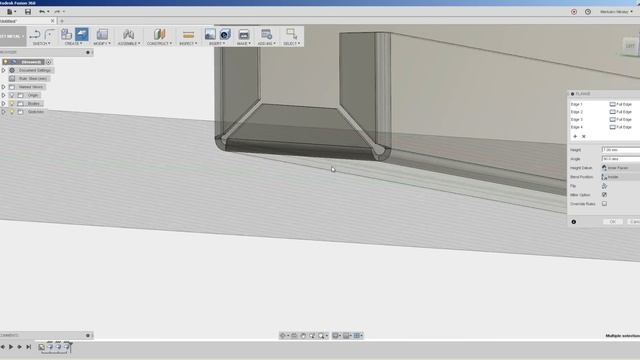
Task: Click the Modify tool icon
Action: click(x=102, y=34)
